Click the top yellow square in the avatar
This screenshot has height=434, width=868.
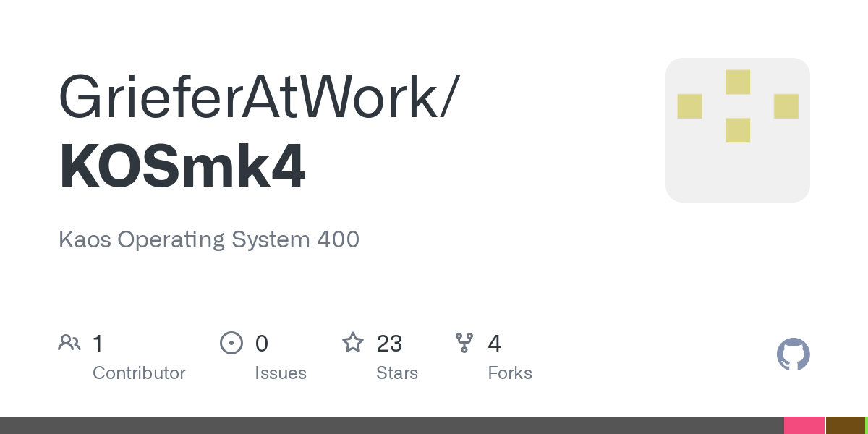pos(738,82)
